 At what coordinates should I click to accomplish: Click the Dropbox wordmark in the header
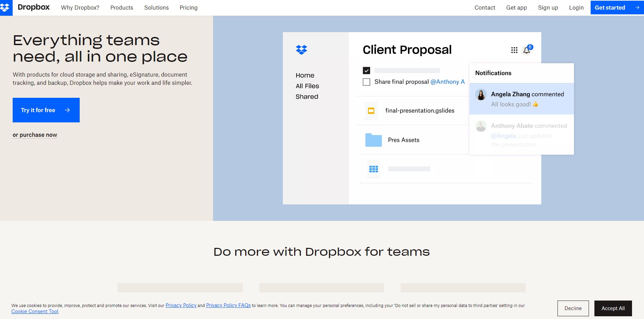coord(34,7)
